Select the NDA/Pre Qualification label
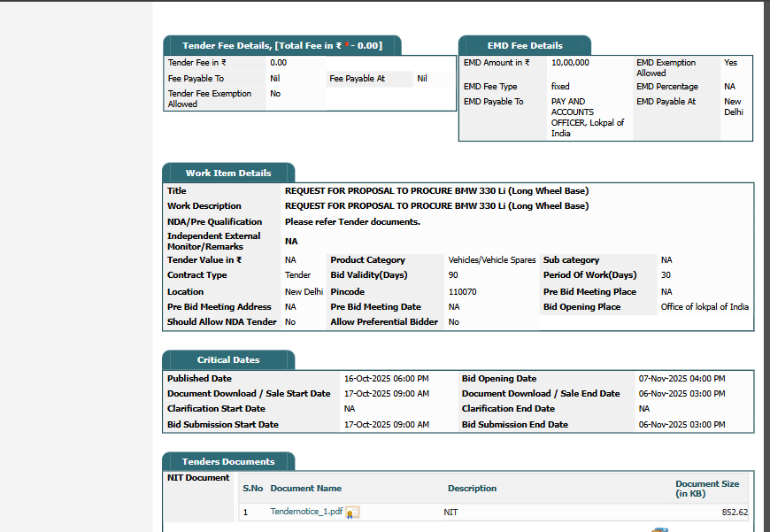 tap(214, 221)
